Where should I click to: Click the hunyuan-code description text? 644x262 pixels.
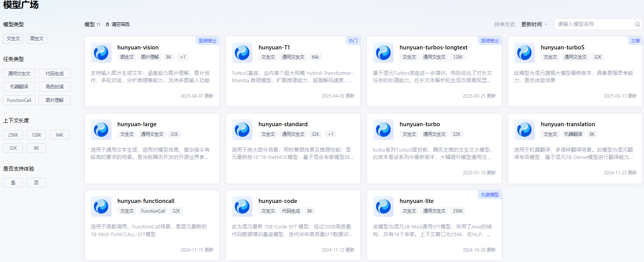pos(292,230)
